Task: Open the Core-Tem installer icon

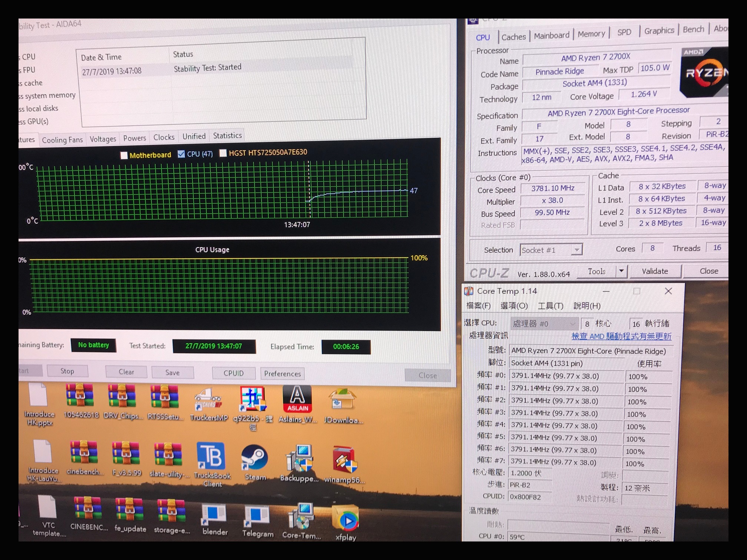Action: tap(301, 521)
